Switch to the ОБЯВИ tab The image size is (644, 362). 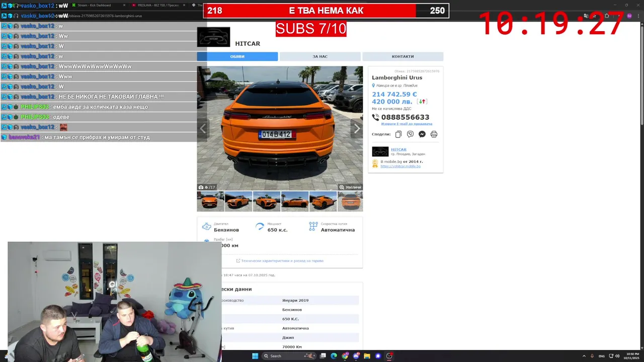click(237, 56)
